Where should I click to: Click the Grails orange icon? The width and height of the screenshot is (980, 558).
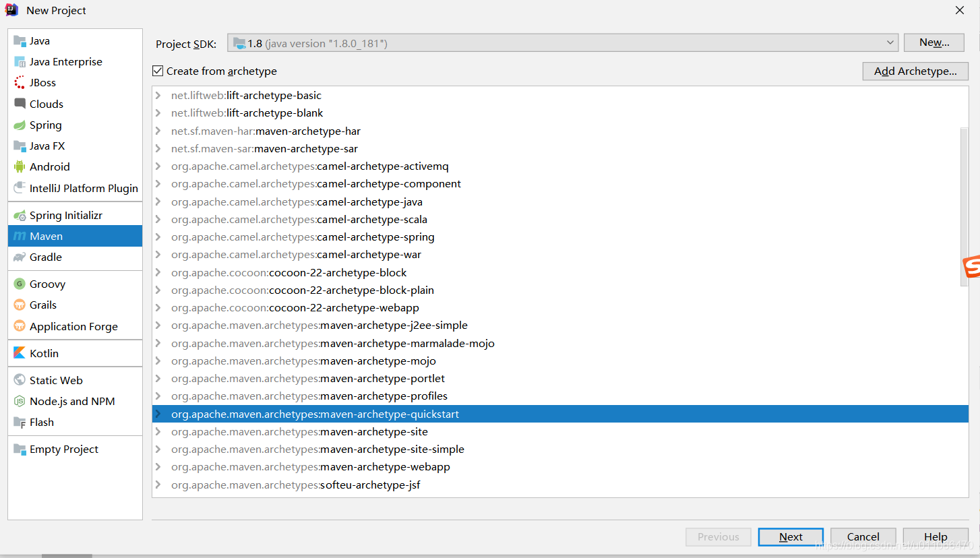click(x=20, y=305)
